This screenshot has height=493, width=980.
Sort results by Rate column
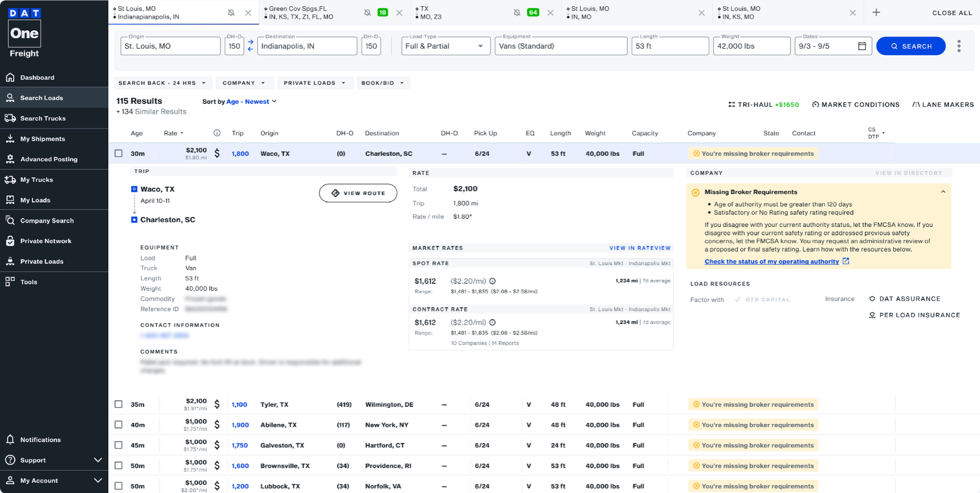(x=174, y=133)
